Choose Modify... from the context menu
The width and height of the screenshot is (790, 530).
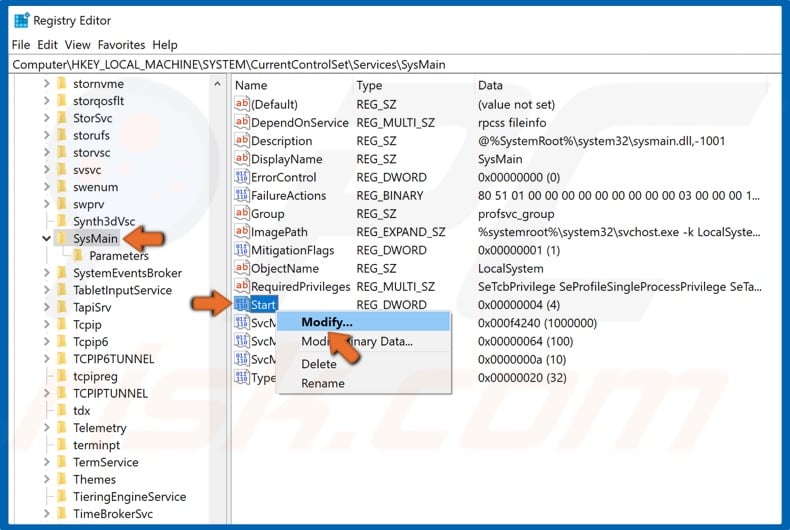tap(363, 322)
